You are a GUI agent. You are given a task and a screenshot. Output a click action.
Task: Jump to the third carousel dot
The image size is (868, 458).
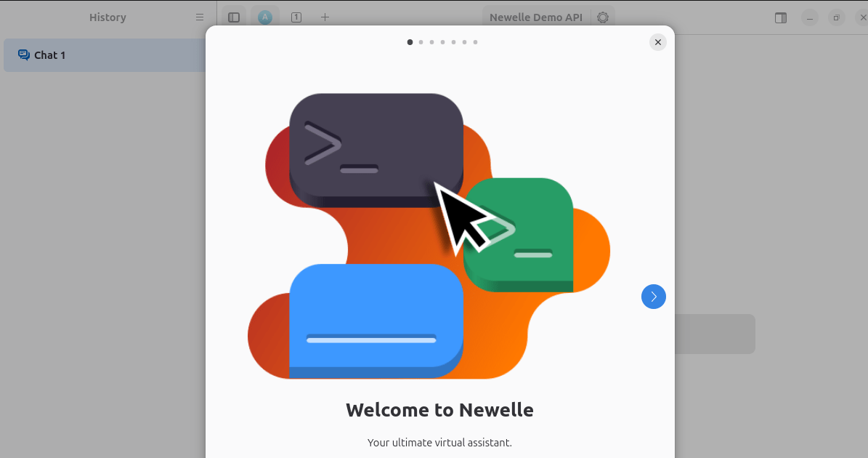pyautogui.click(x=431, y=42)
